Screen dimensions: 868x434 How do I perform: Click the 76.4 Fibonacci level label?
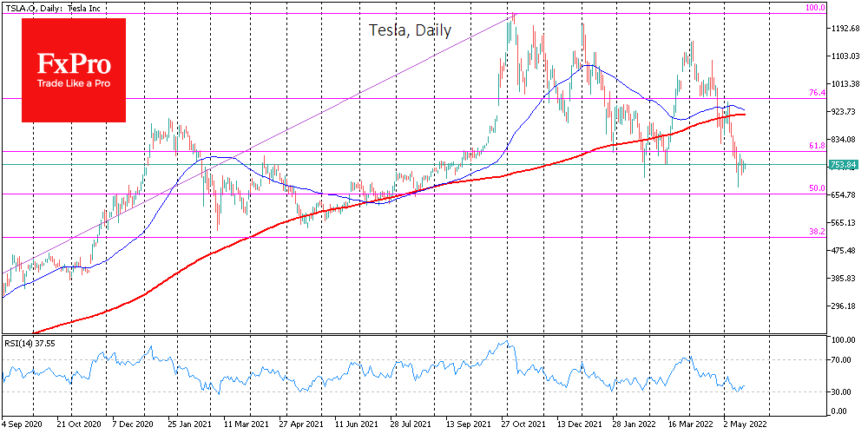(816, 92)
